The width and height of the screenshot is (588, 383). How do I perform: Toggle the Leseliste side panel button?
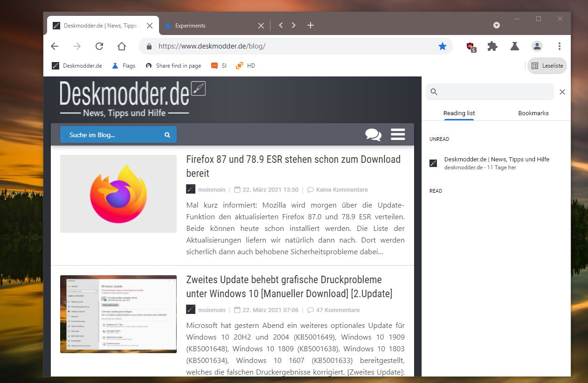pos(547,66)
